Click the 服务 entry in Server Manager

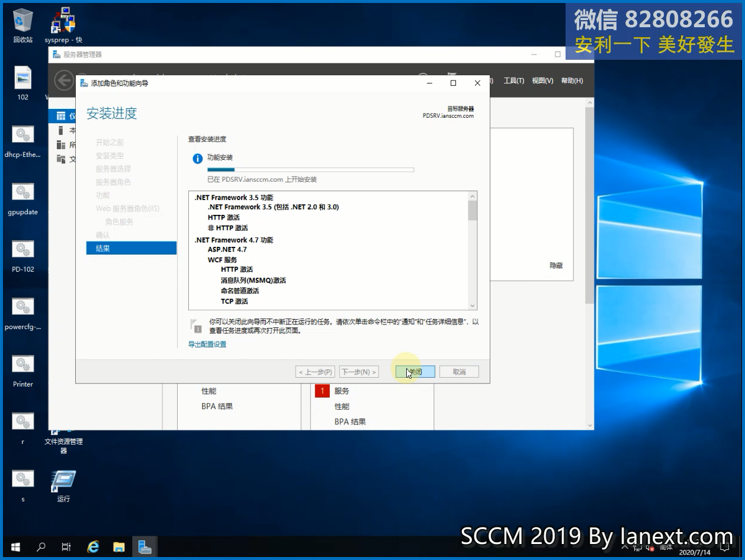[342, 391]
